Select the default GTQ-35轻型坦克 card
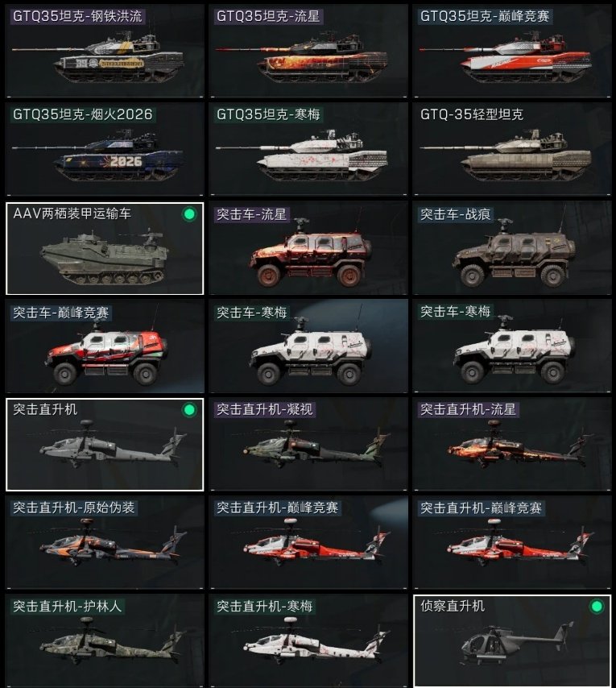 click(511, 149)
